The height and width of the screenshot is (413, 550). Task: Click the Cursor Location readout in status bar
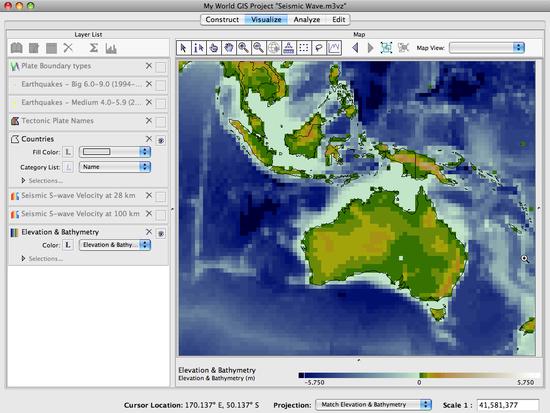(x=191, y=405)
